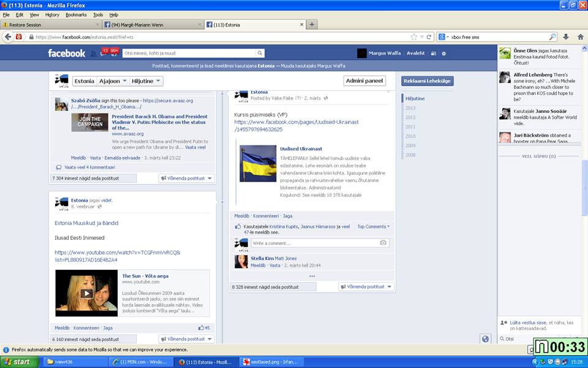This screenshot has width=588, height=368.
Task: Open the globe notifications icon near chat
Action: [485, 339]
